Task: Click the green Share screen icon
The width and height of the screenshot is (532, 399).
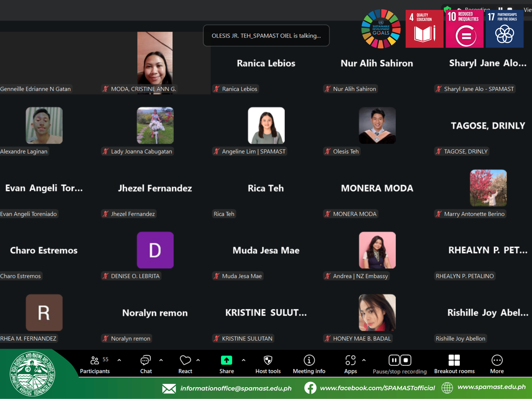Action: (x=226, y=360)
